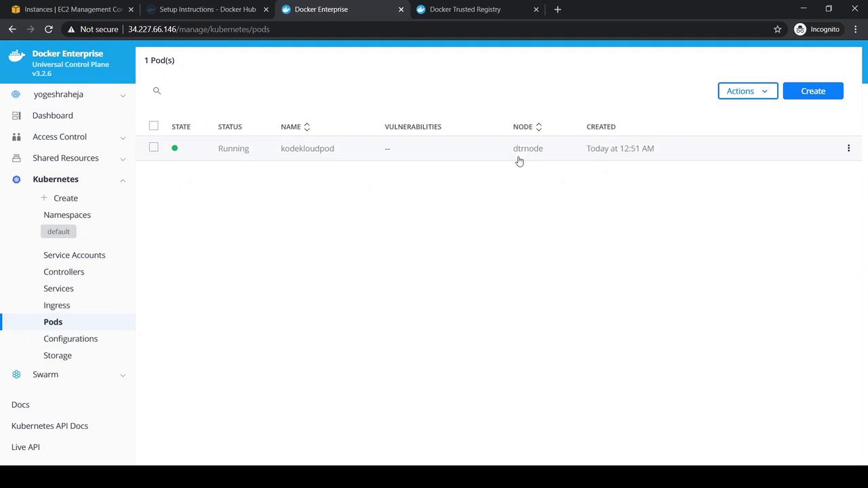Tick the kodekloudpod row checkbox
This screenshot has height=488, width=868.
154,148
